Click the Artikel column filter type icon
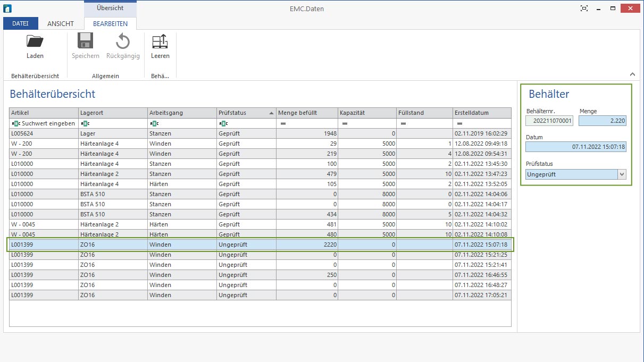The height and width of the screenshot is (362, 644). (15, 123)
